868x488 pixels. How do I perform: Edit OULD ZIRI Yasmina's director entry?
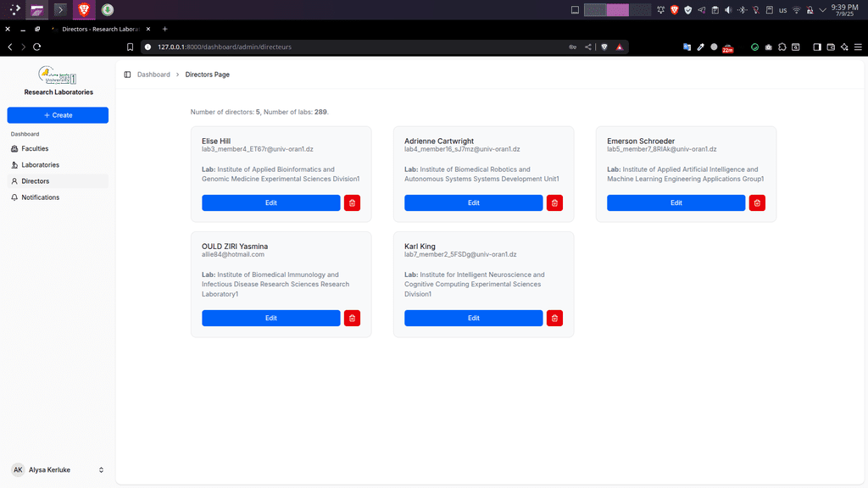click(x=270, y=318)
